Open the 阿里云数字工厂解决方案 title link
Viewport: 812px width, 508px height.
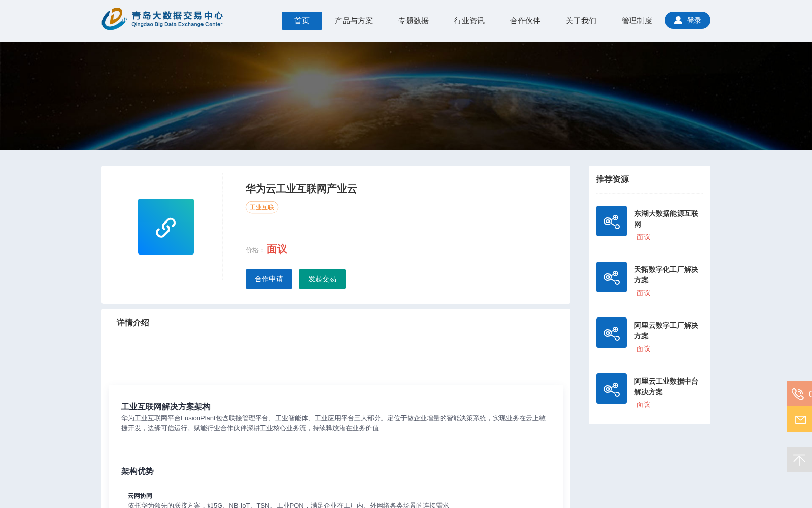(666, 331)
